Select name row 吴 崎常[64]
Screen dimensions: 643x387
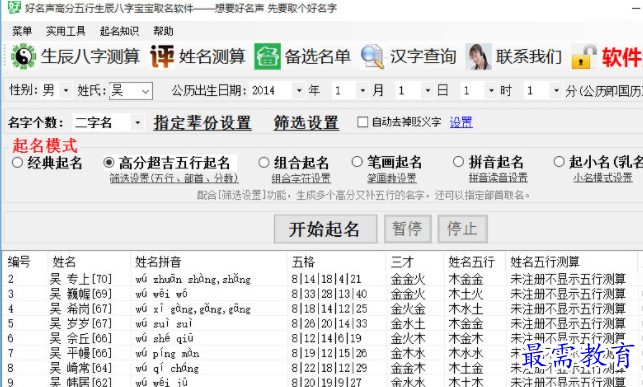coord(80,368)
